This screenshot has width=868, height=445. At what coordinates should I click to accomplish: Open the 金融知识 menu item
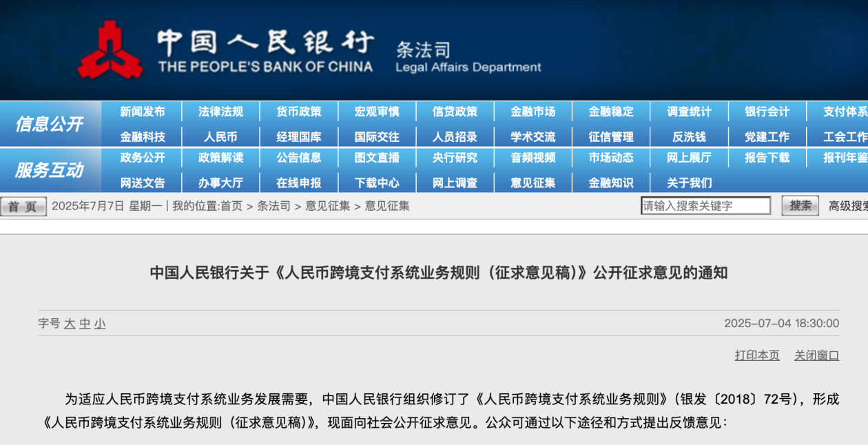tap(611, 183)
